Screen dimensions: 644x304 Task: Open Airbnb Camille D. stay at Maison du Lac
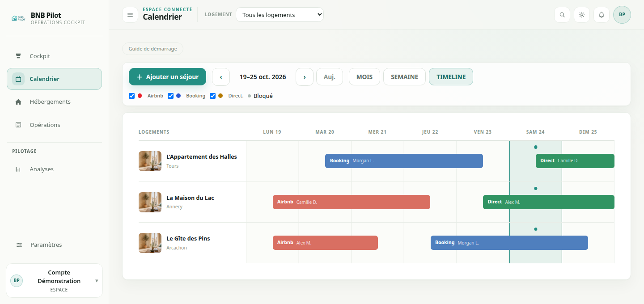(352, 202)
